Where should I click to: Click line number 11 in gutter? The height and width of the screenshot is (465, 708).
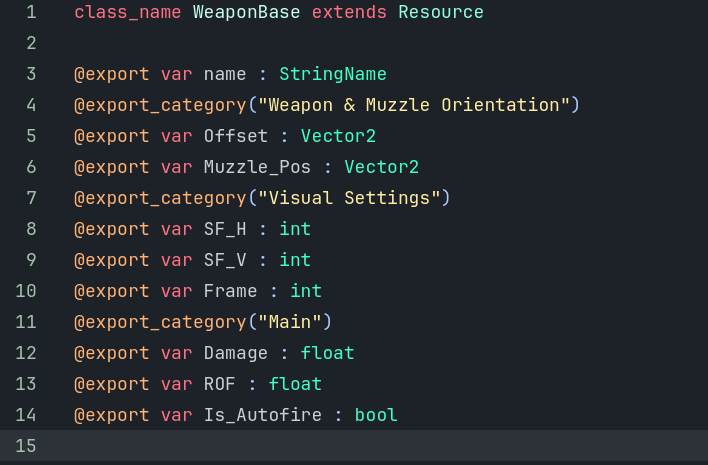[x=26, y=322]
